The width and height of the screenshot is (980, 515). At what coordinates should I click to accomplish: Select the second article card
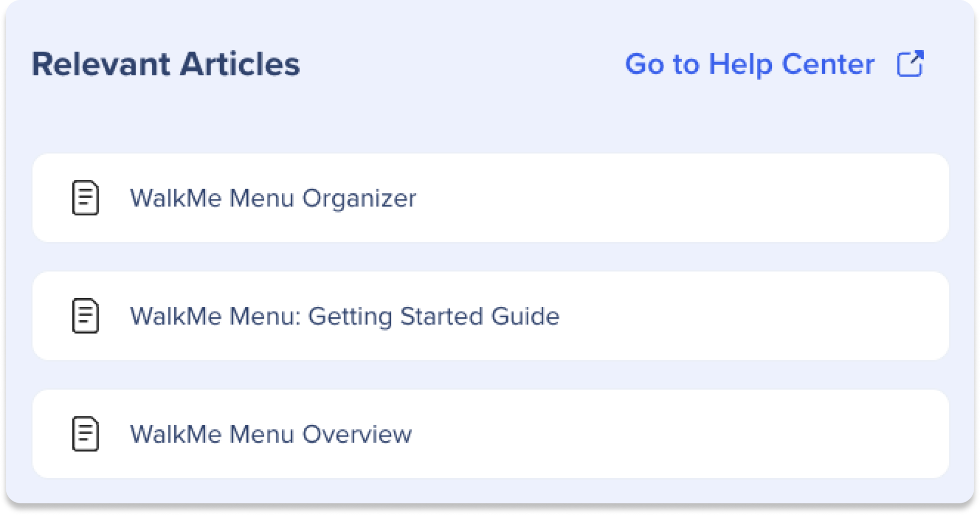[490, 315]
